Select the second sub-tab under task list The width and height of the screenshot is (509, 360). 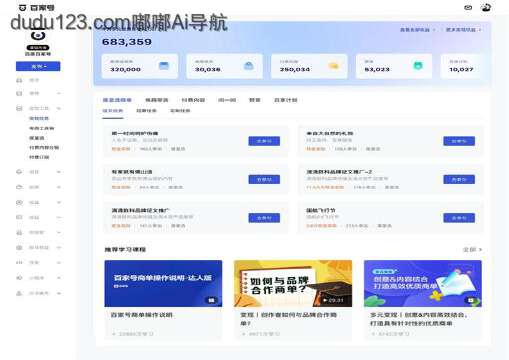click(146, 111)
